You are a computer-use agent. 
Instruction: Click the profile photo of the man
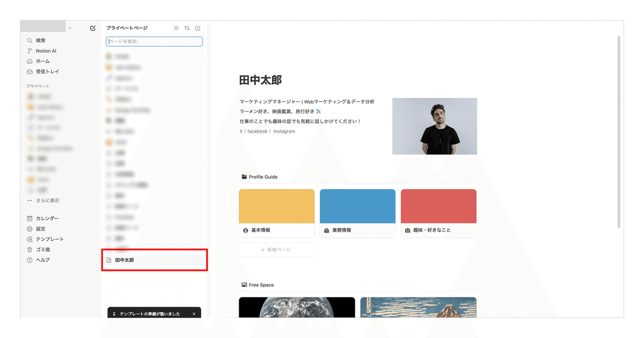[x=435, y=126]
